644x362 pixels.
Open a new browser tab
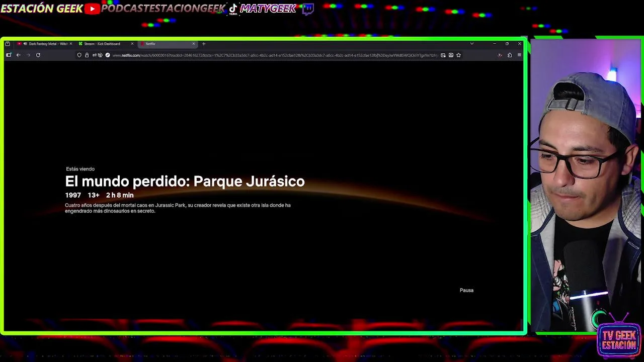(204, 44)
